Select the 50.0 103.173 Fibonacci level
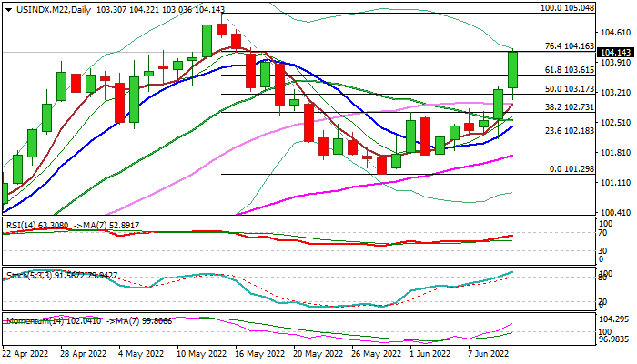Viewport: 637px width, 364px height. tap(569, 89)
